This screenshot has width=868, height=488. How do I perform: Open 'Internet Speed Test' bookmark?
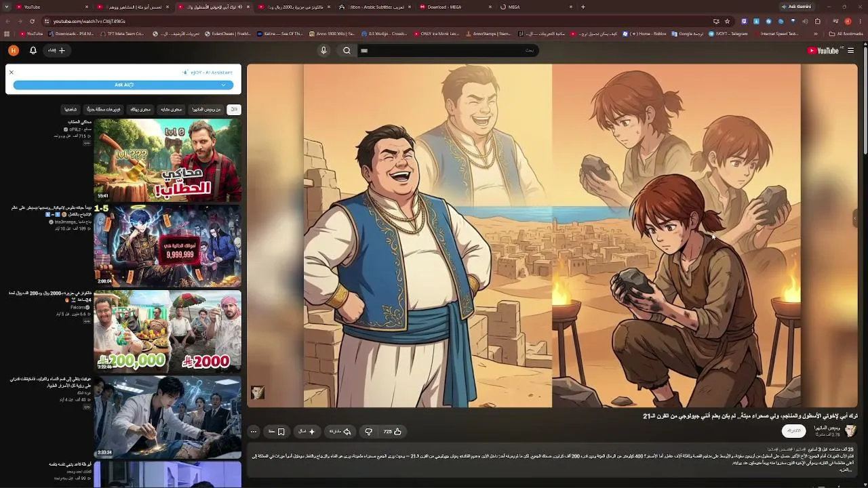point(775,33)
